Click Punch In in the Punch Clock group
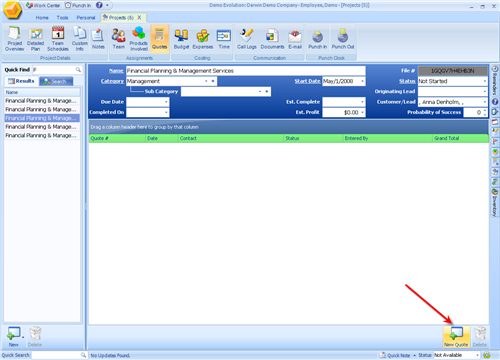500x360 pixels. 317,39
